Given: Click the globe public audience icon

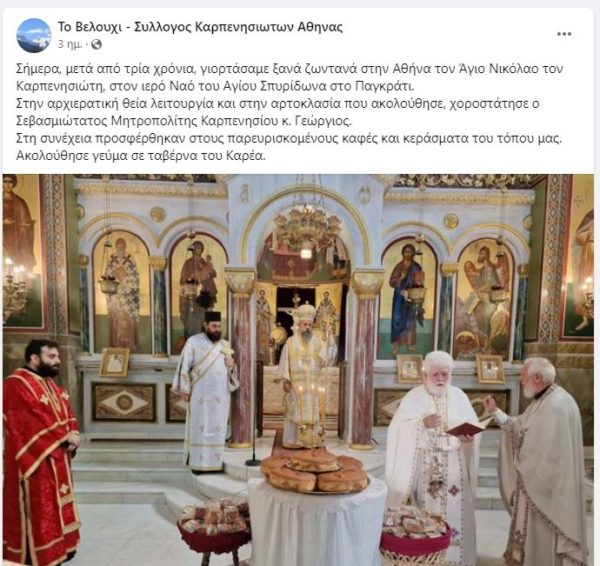Looking at the screenshot, I should [x=96, y=44].
